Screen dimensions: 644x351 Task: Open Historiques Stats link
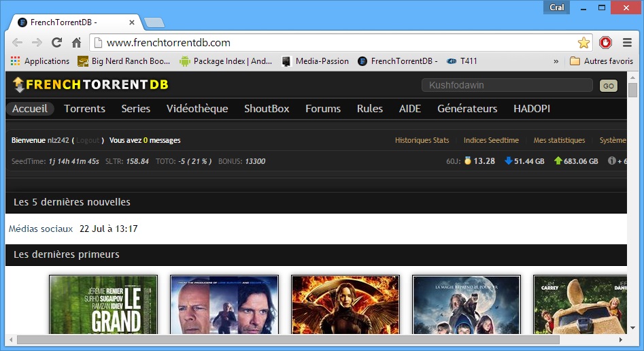[422, 140]
